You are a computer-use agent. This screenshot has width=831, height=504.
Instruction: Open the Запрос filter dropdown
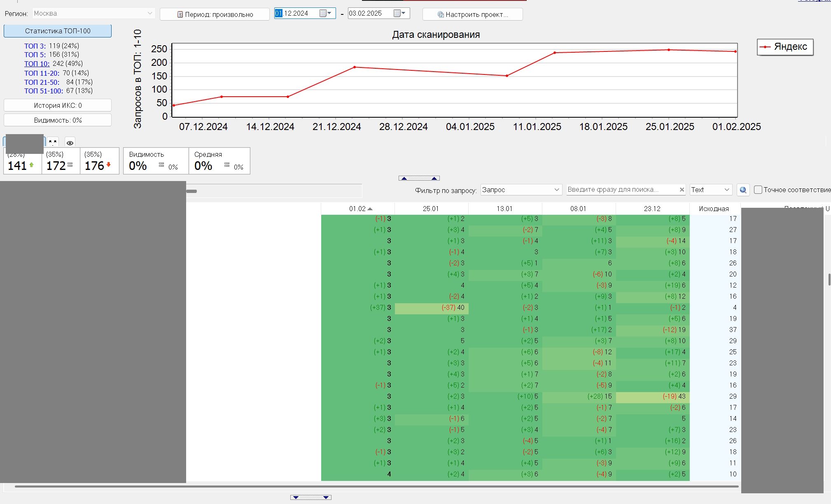coord(556,190)
